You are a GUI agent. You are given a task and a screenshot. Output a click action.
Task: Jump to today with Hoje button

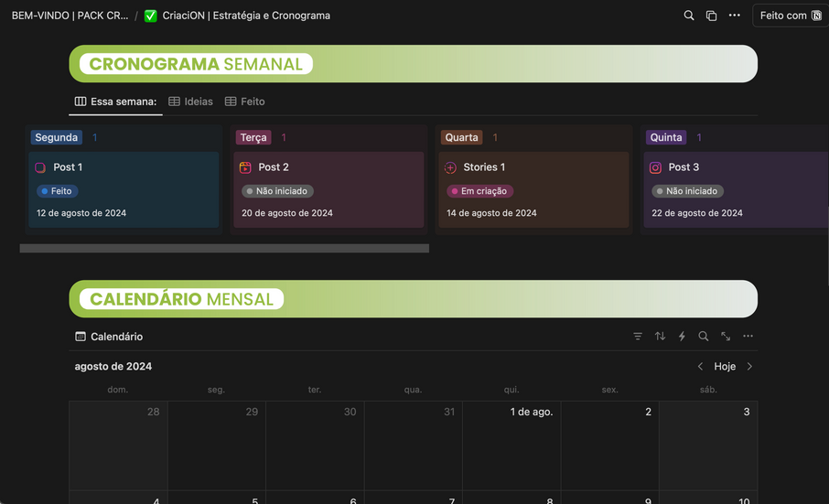click(x=725, y=366)
